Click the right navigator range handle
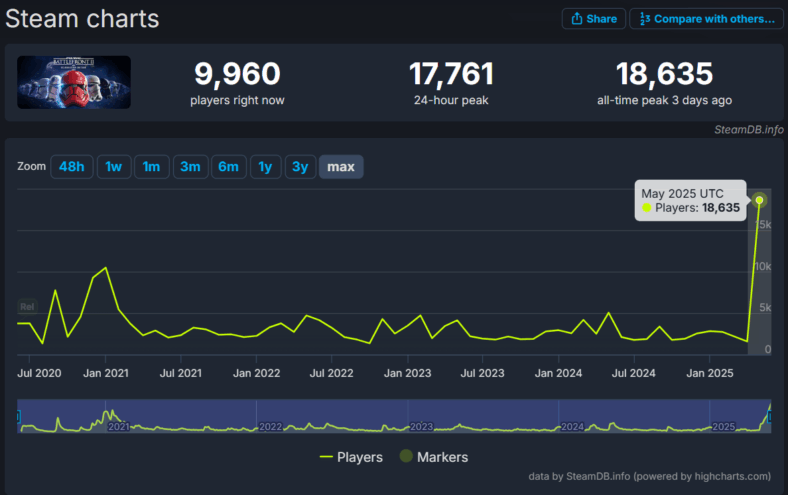 (x=769, y=416)
